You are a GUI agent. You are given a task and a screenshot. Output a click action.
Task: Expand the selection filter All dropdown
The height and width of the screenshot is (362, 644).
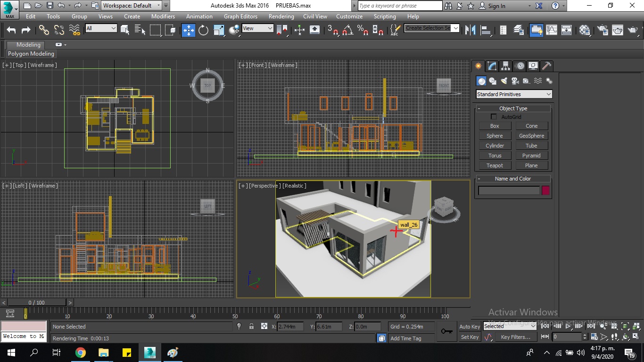[x=100, y=28]
